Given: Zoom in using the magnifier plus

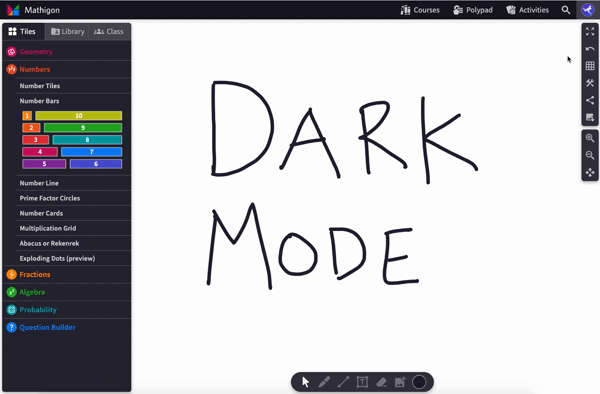Looking at the screenshot, I should pos(590,138).
